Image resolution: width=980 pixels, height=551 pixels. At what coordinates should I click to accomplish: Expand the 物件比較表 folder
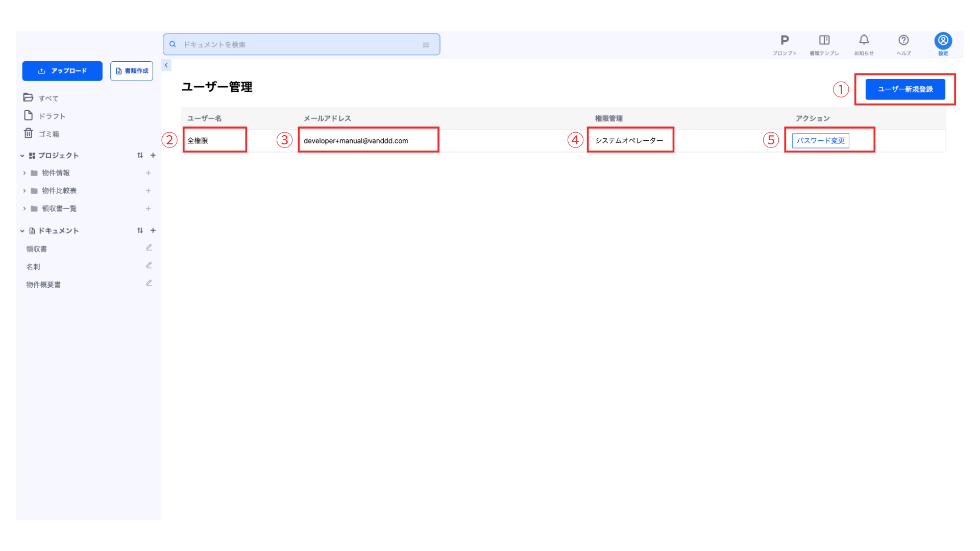click(x=24, y=191)
